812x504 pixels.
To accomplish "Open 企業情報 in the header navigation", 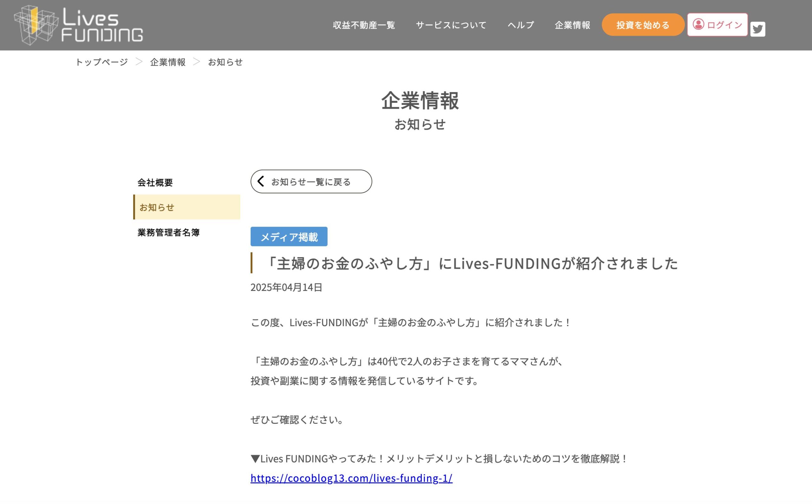I will [573, 25].
